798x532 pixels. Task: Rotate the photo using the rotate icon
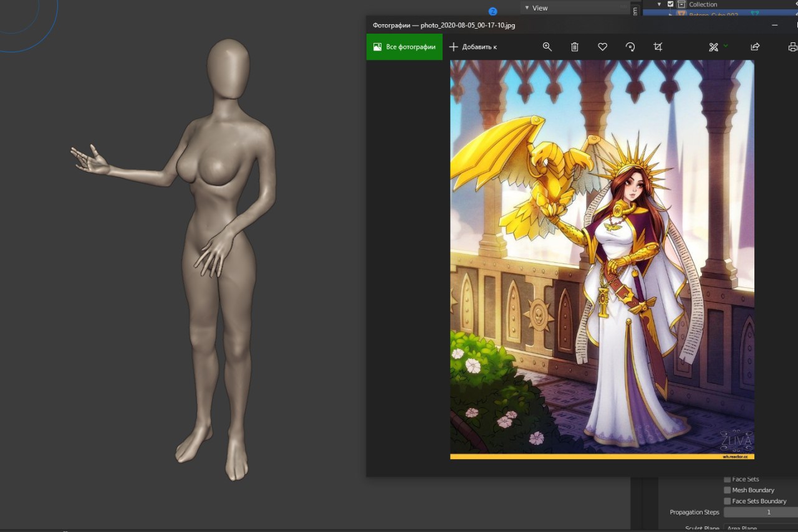click(x=630, y=47)
